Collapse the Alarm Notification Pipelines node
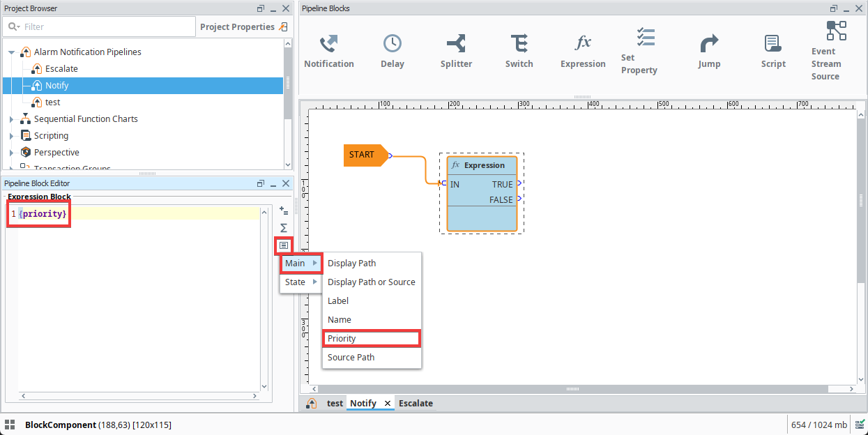This screenshot has width=868, height=435. click(11, 52)
